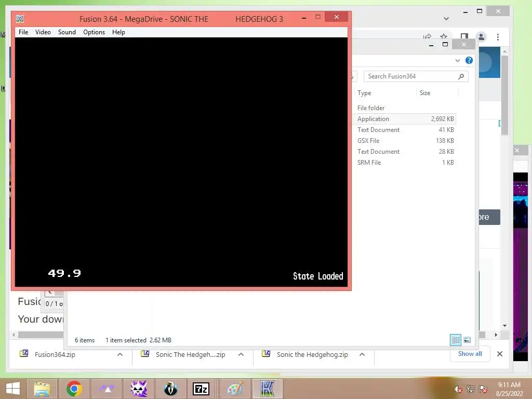Open the Help menu in Fusion
Image resolution: width=532 pixels, height=399 pixels.
[x=119, y=32]
